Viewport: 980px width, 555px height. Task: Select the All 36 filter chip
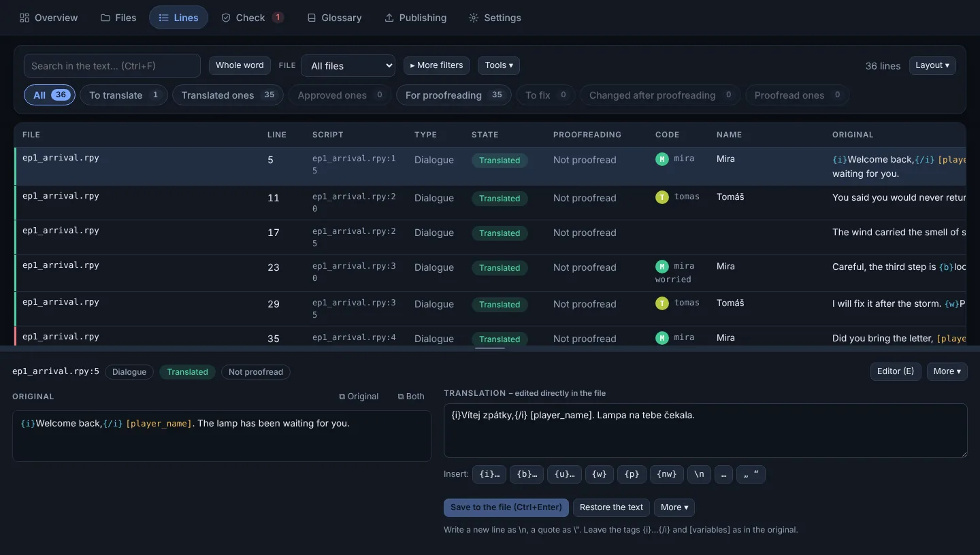[x=50, y=95]
